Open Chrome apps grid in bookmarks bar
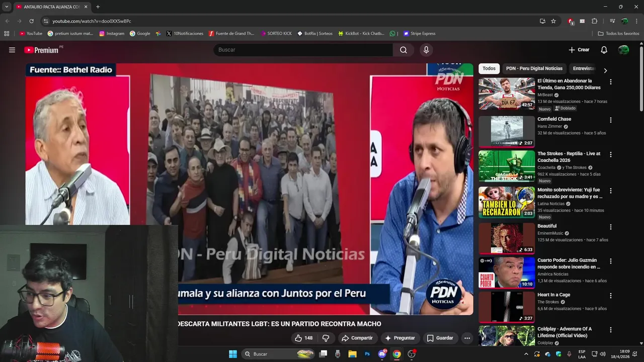 [7, 34]
